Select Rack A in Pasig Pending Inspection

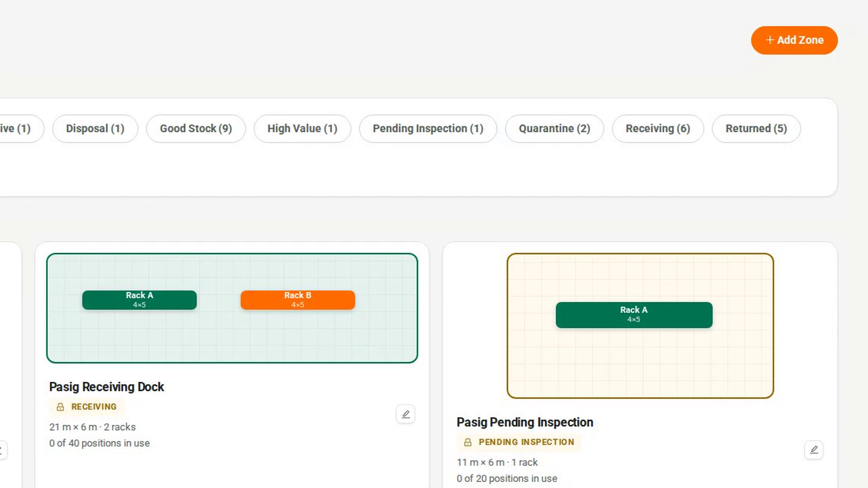tap(634, 315)
